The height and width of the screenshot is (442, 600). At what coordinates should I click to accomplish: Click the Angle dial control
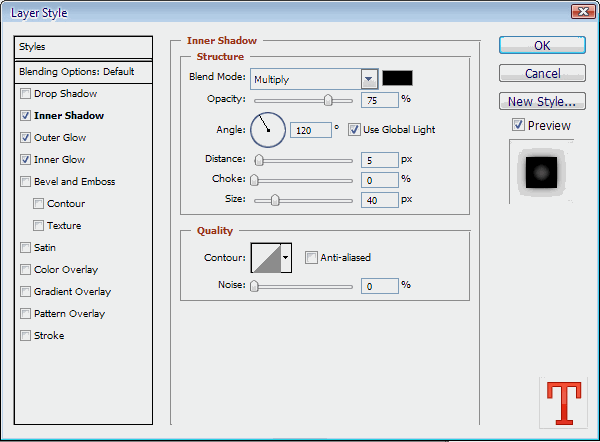click(268, 130)
